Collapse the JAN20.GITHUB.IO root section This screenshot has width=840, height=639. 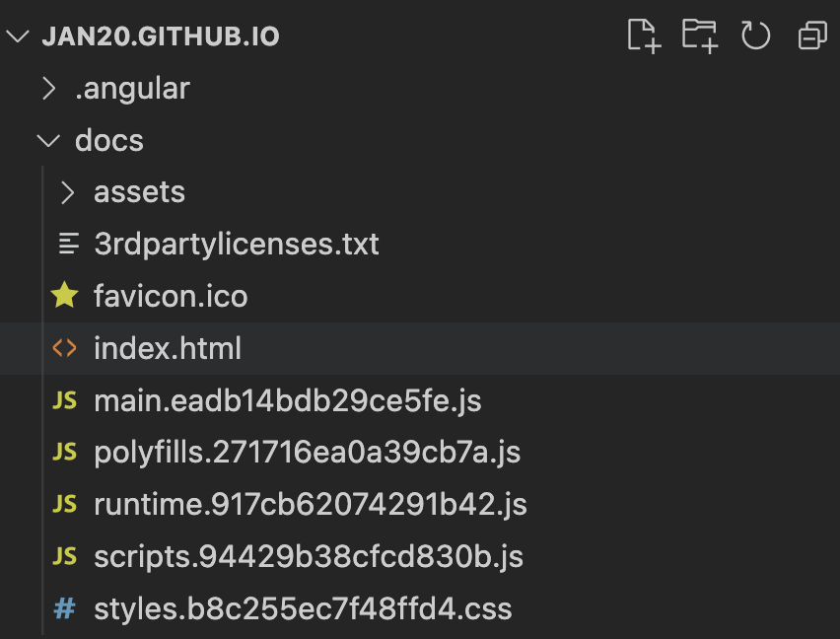18,37
